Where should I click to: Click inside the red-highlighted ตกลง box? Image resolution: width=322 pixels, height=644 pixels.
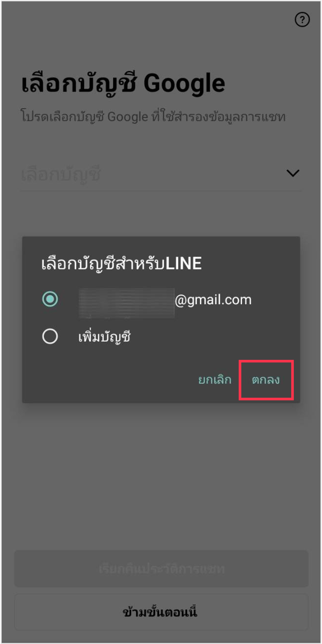coord(266,380)
